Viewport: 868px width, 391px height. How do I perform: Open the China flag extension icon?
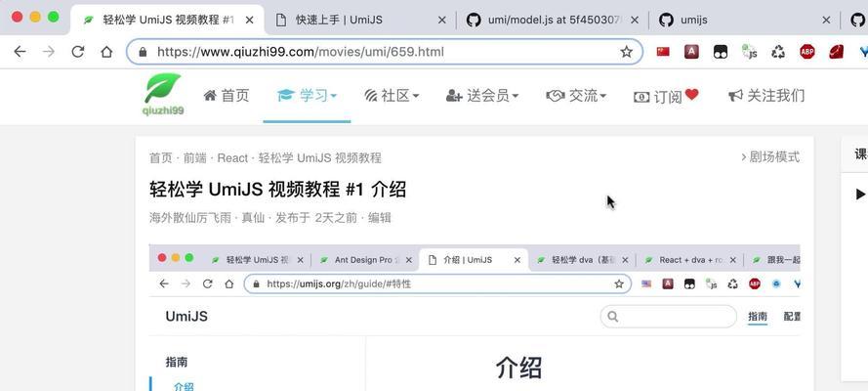click(663, 52)
